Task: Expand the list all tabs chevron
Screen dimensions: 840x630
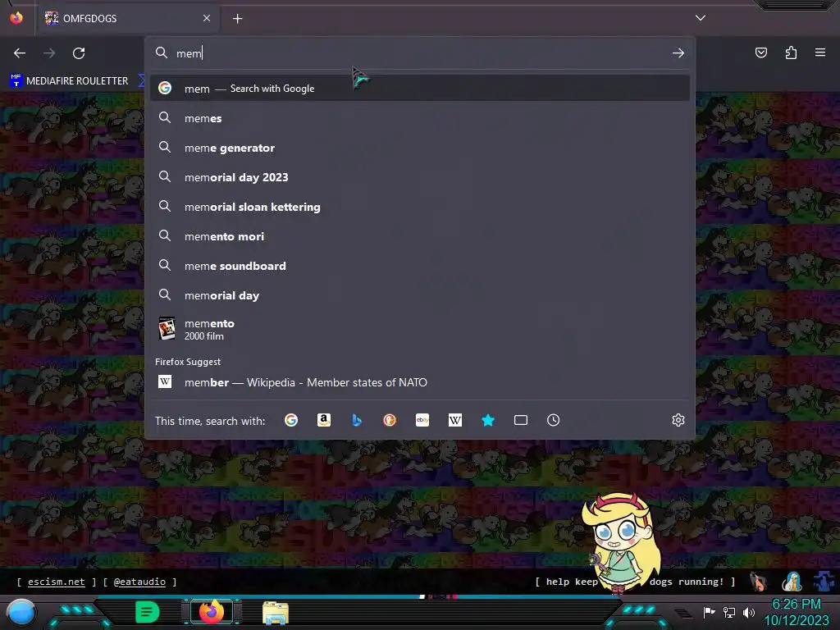Action: pos(701,18)
